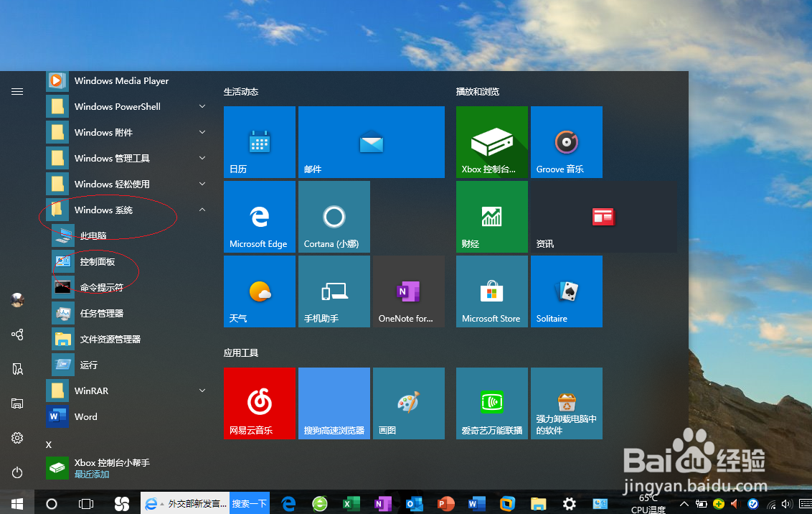The height and width of the screenshot is (514, 812).
Task: Open the user account avatar in the sidebar
Action: point(17,300)
